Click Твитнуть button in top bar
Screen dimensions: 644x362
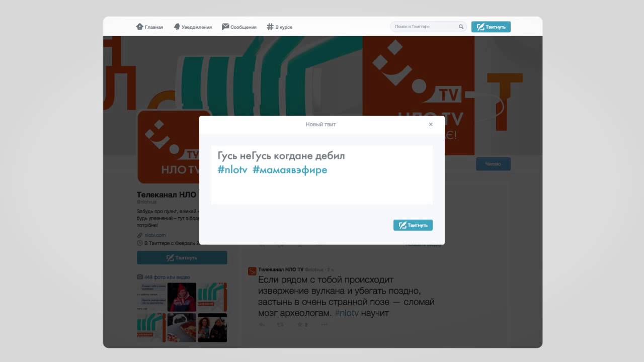click(x=491, y=27)
